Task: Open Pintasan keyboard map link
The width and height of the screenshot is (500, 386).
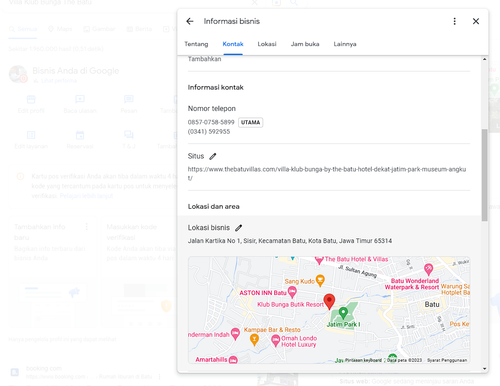Action: 363,360
